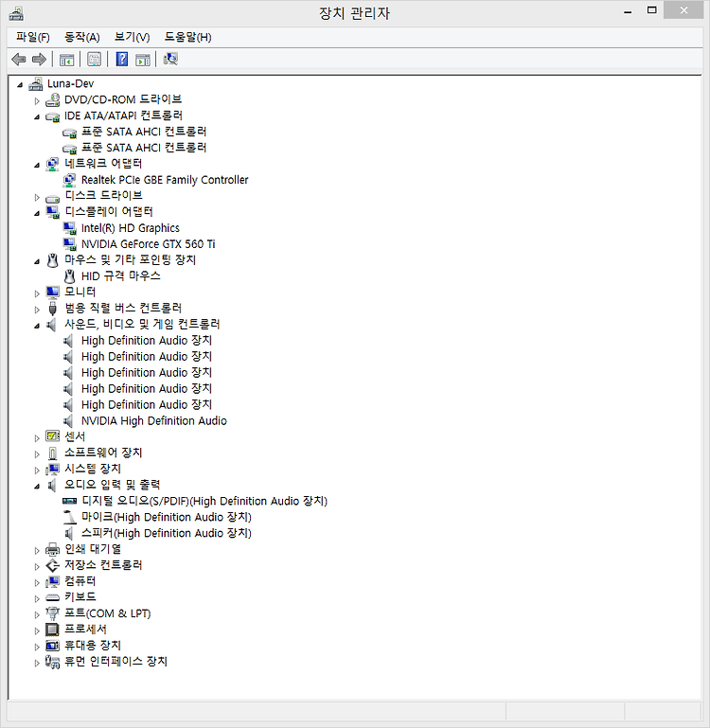Click the Properties toolbar icon
The height and width of the screenshot is (728, 710).
[95, 59]
